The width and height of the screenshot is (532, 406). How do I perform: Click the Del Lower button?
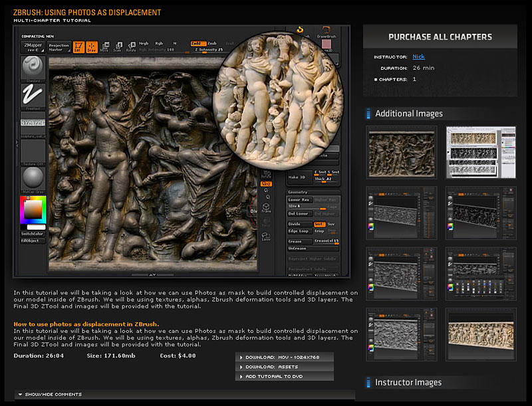click(x=300, y=214)
